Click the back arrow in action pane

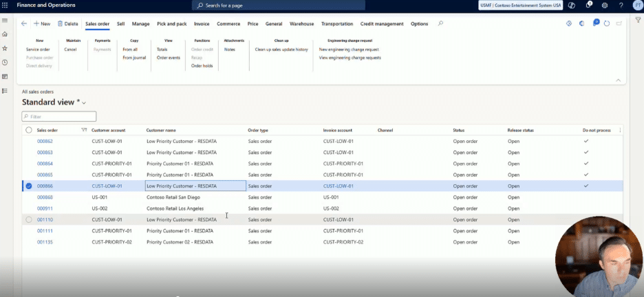tap(24, 24)
